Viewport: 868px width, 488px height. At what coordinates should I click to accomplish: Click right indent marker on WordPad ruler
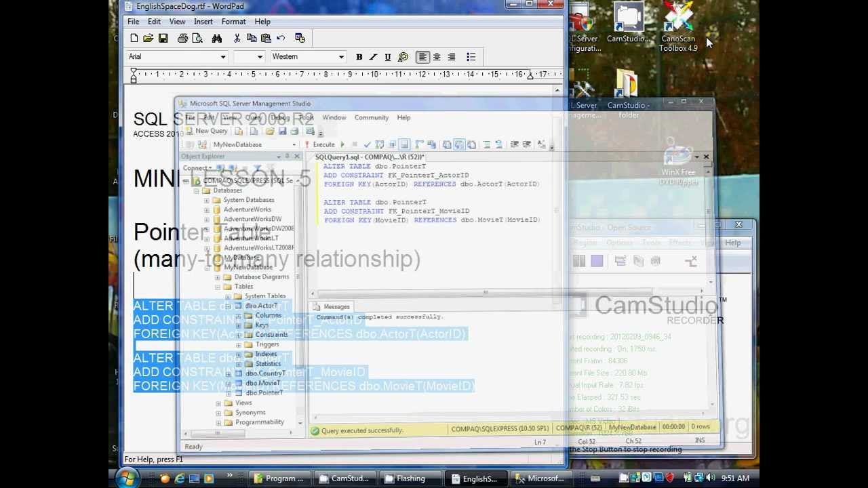point(530,75)
